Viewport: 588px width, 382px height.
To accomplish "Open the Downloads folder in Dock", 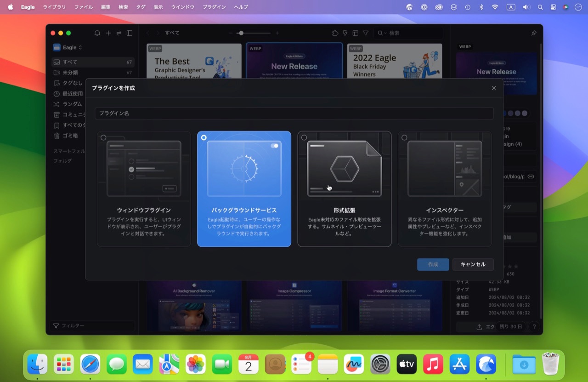I will pos(524,364).
